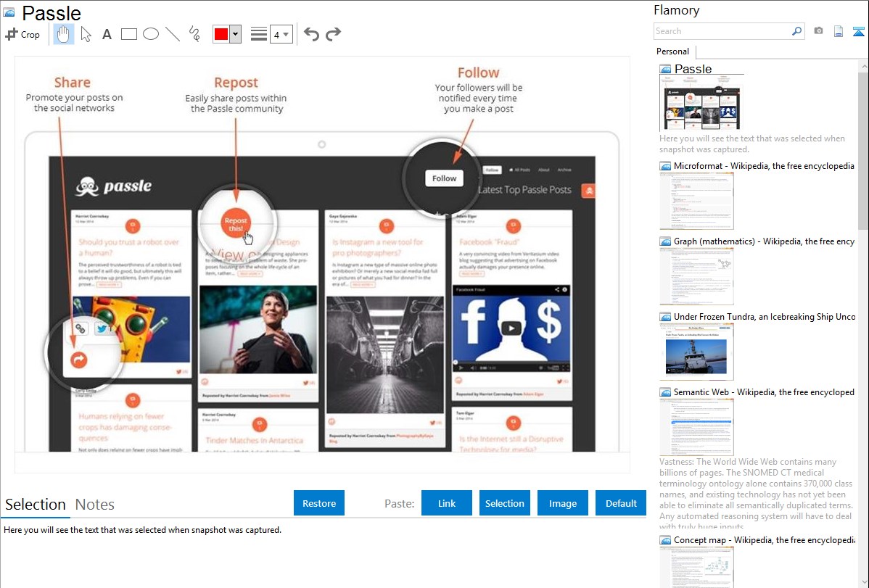Screen dimensions: 869x588
Task: Click the 'Microformat - Wikipedia, the free encyclopedia' title
Action: (765, 166)
